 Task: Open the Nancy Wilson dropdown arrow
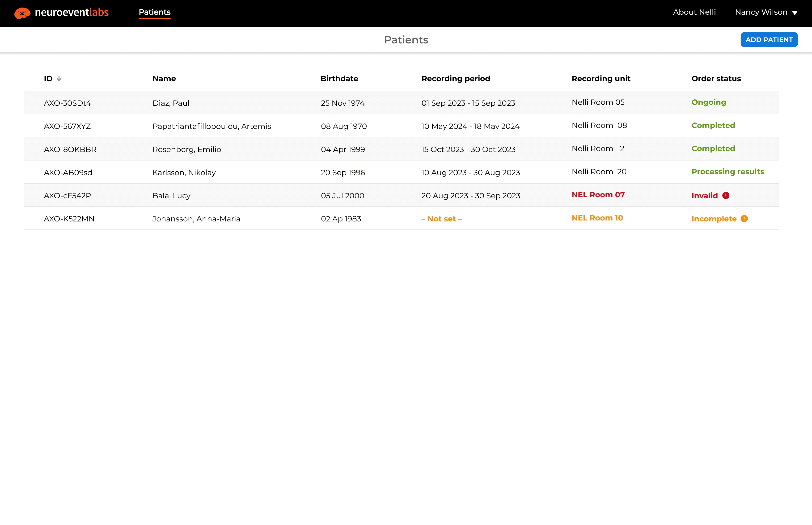[x=795, y=13]
